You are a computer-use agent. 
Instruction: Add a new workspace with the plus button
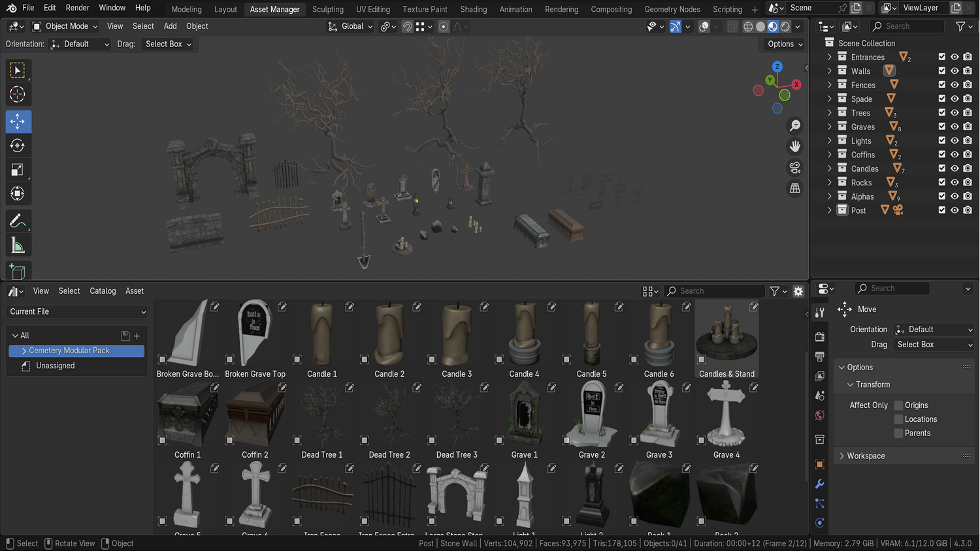tap(755, 9)
